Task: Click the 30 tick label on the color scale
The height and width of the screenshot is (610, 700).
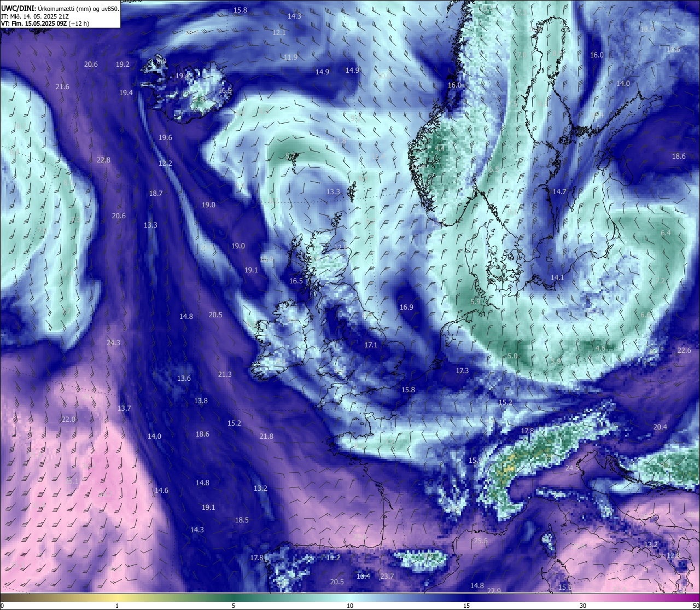Action: tap(583, 606)
